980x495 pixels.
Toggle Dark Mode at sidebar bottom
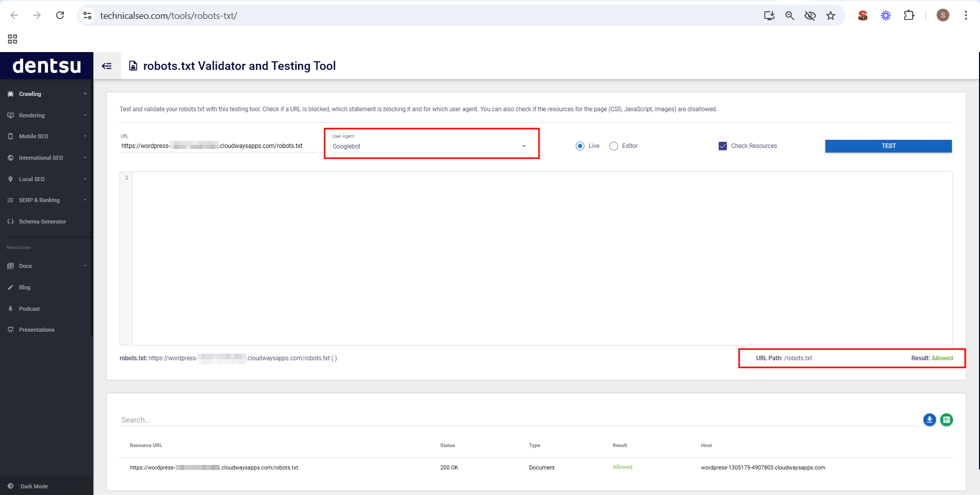tap(34, 486)
